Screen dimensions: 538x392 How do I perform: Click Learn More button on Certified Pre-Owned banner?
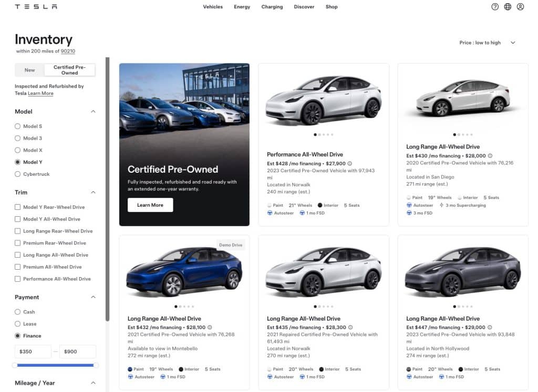[x=150, y=205]
